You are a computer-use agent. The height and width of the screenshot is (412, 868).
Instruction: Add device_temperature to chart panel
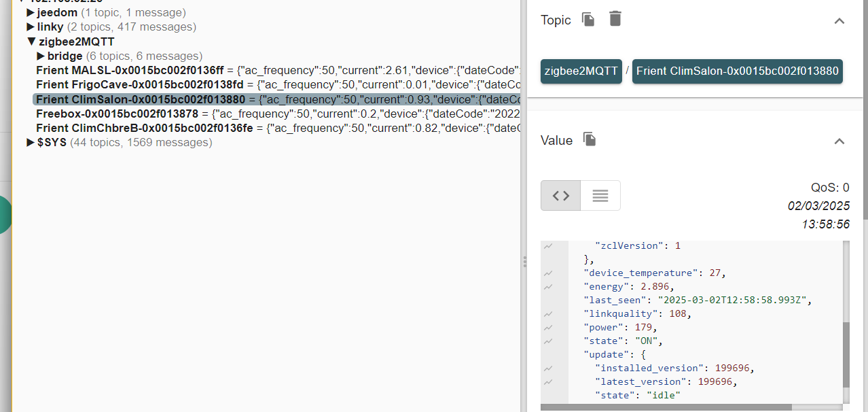[x=547, y=273]
